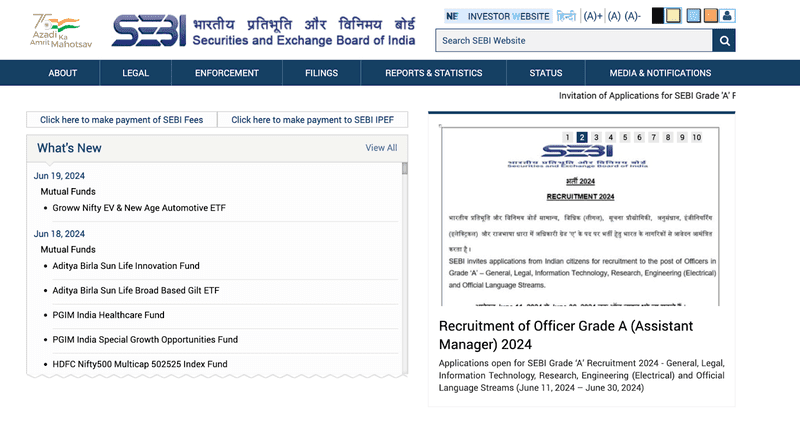Open Aditya Birla Sun Life Broad Based Gilt ETF

tap(136, 290)
